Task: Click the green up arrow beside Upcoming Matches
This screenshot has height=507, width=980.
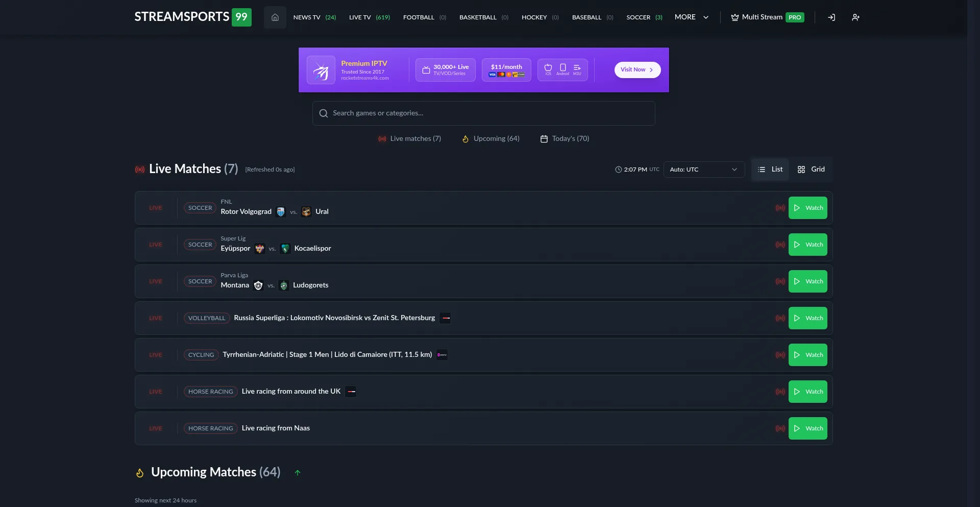Action: (298, 473)
